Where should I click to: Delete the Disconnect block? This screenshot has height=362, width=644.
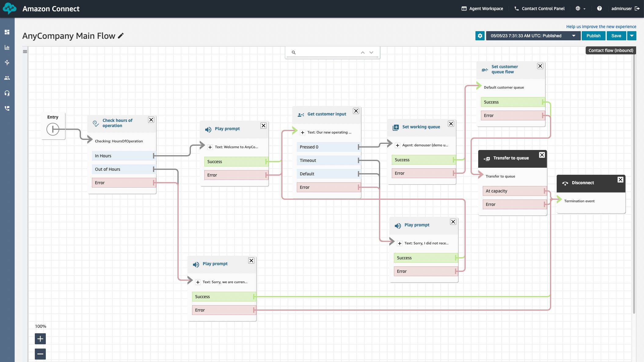(x=620, y=180)
